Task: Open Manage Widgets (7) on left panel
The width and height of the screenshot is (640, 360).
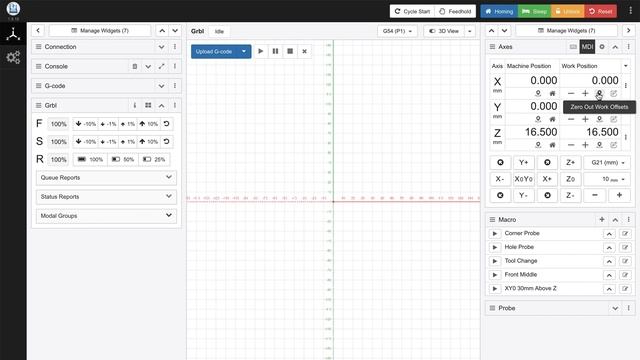Action: 100,31
